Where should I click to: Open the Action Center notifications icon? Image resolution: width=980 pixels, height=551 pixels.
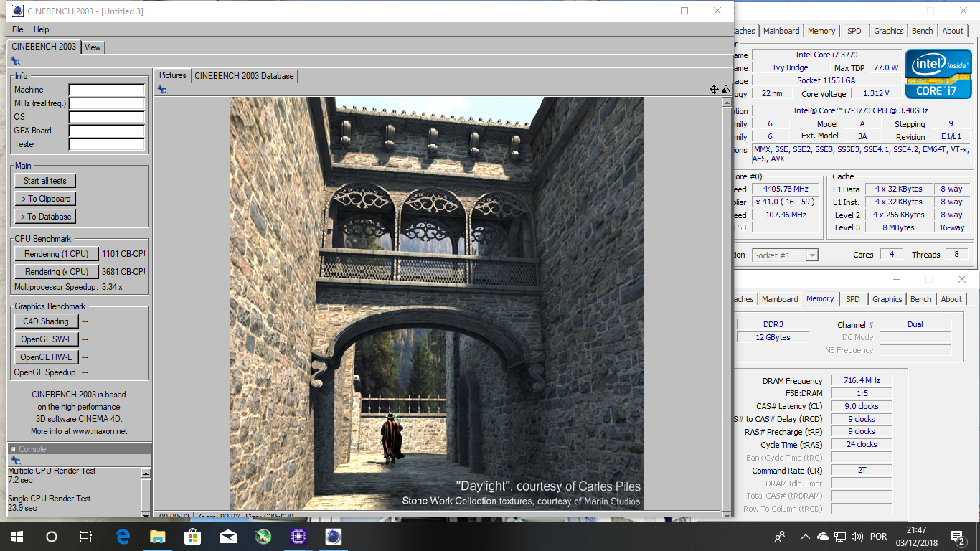click(x=957, y=536)
